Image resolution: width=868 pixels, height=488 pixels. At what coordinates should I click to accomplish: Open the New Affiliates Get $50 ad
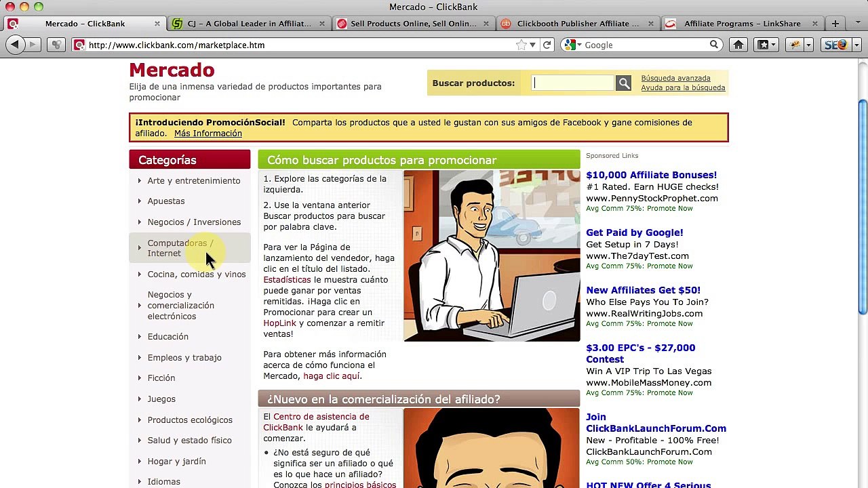point(643,290)
